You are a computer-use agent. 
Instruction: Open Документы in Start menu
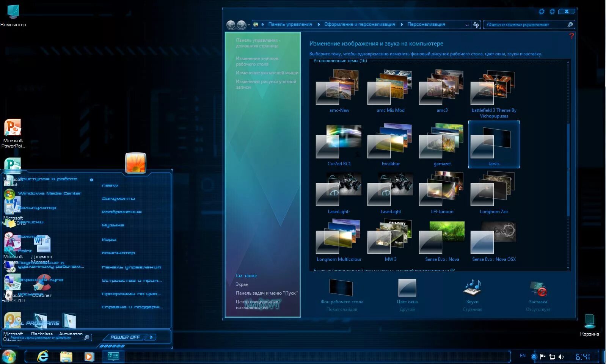[118, 199]
